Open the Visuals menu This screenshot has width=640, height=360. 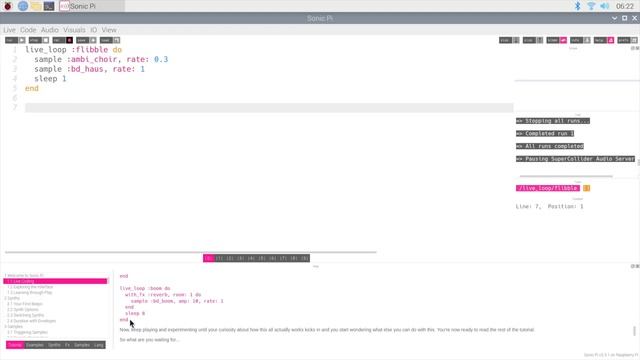click(74, 30)
